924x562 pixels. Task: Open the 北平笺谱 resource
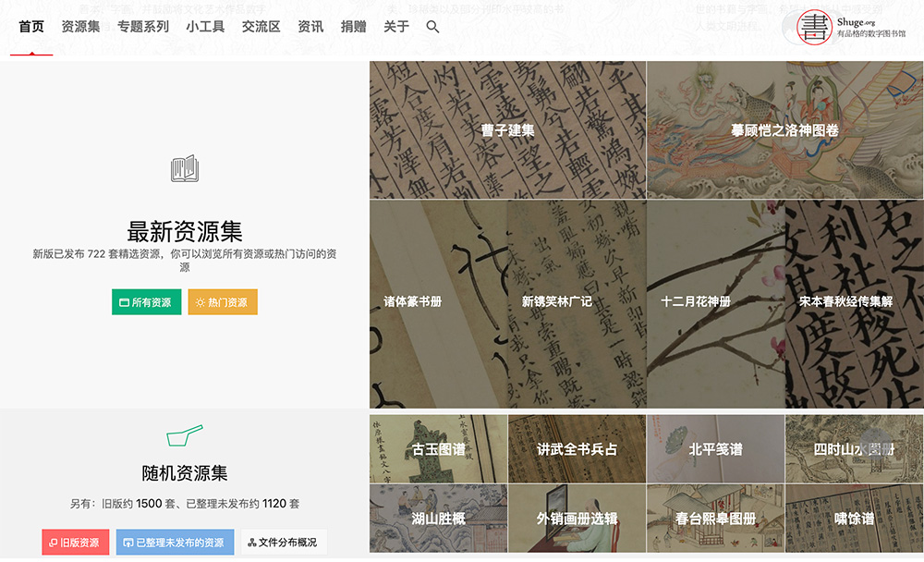coord(715,449)
